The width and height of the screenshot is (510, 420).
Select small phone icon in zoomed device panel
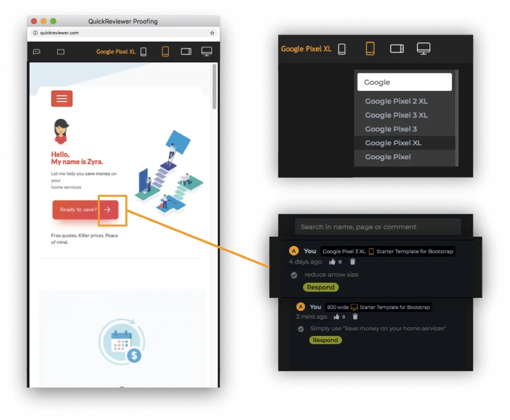click(341, 49)
